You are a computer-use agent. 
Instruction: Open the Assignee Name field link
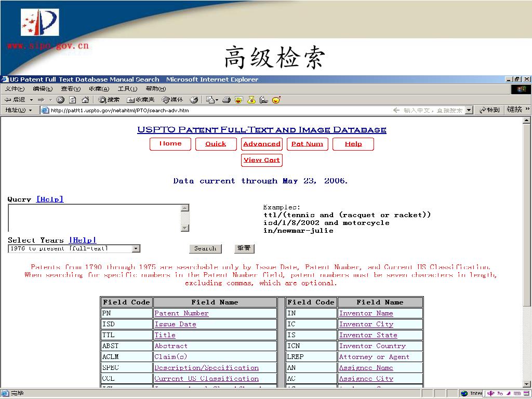(x=366, y=367)
